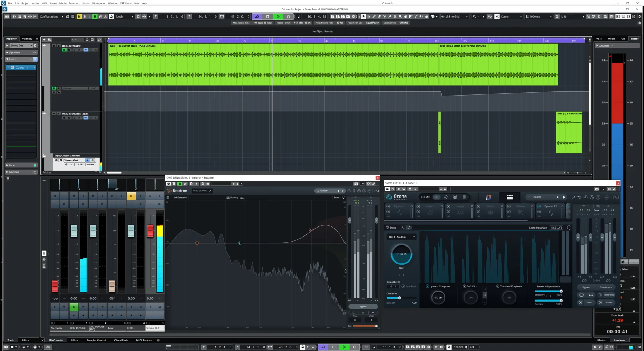Open the Touch automation mode dropdown

tap(124, 16)
